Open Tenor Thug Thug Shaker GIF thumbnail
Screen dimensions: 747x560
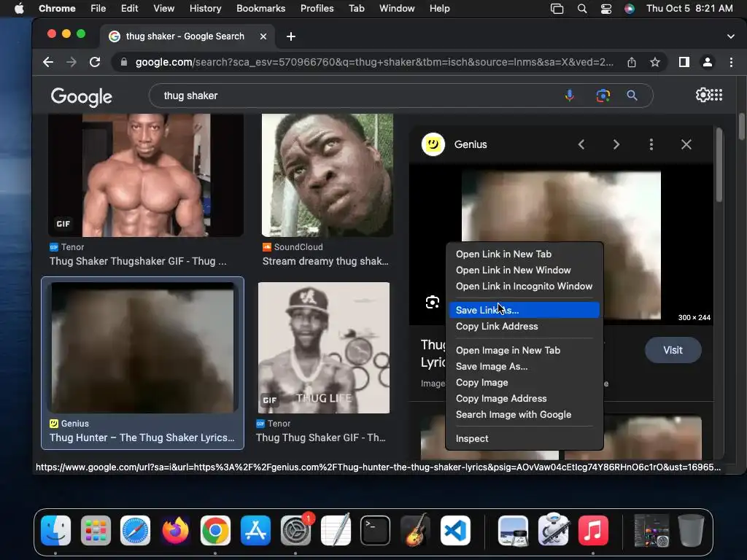[x=323, y=348]
